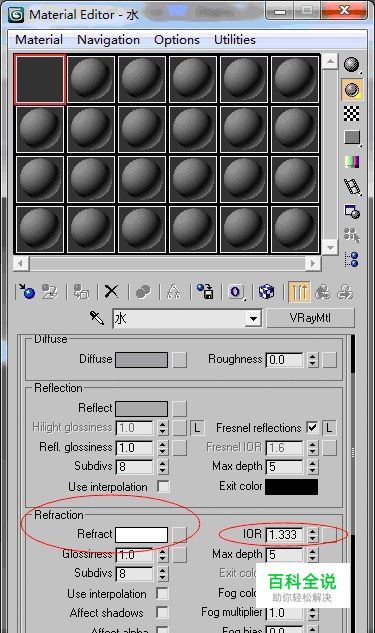Click the map button beside Reflect
This screenshot has width=375, height=633.
point(180,409)
